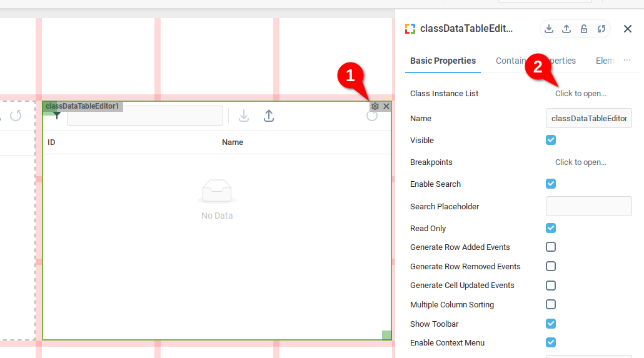Image resolution: width=644 pixels, height=358 pixels.
Task: Switch to the partially visible Elem tab
Action: click(605, 61)
